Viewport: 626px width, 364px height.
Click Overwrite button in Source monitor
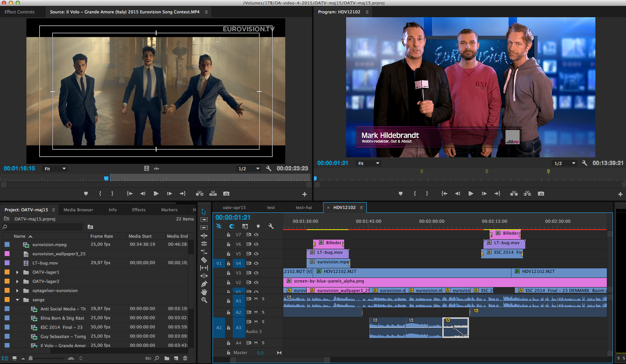point(213,194)
